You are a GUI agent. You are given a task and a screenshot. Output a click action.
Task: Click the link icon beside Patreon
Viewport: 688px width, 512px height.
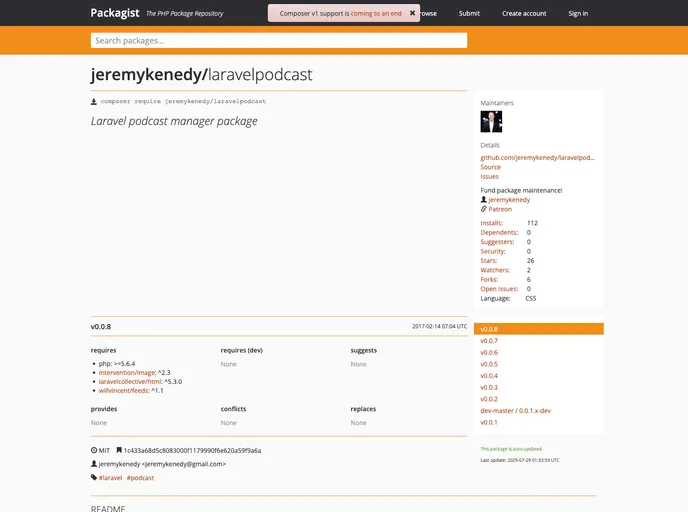pyautogui.click(x=484, y=209)
